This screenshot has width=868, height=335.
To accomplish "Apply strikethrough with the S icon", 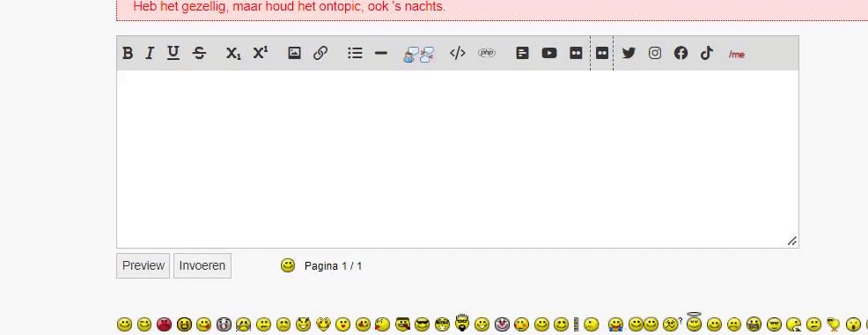I will [x=199, y=53].
